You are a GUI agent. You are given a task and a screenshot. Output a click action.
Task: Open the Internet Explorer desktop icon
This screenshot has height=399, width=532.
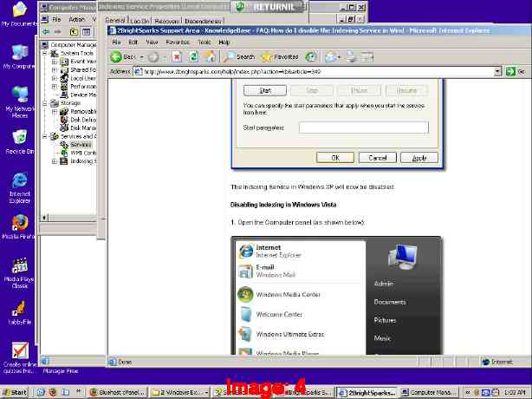[19, 187]
